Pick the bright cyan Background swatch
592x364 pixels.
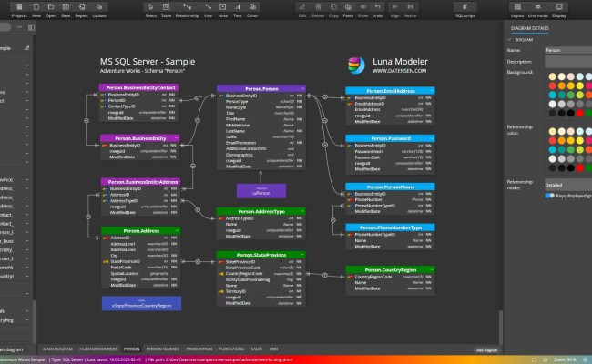[x=552, y=95]
